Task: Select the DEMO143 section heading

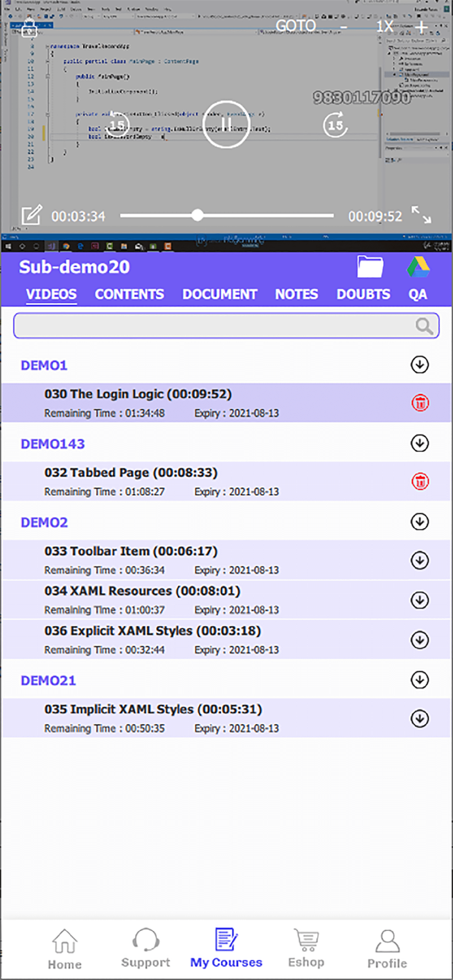Action: coord(53,444)
